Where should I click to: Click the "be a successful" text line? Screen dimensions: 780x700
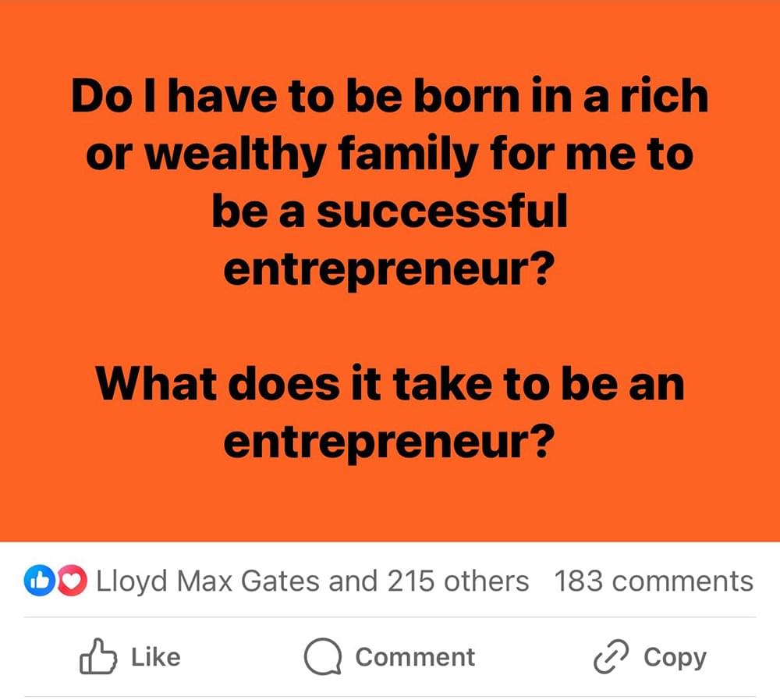[390, 211]
